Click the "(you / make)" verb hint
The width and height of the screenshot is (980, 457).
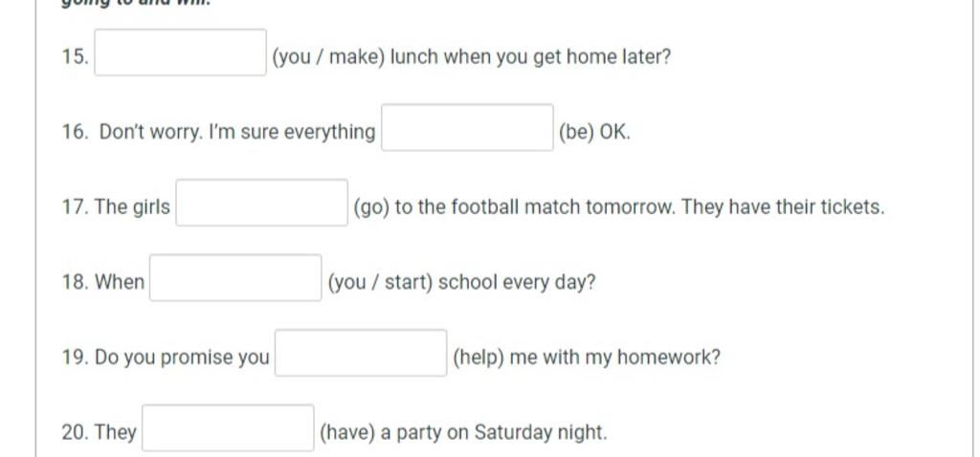(328, 57)
